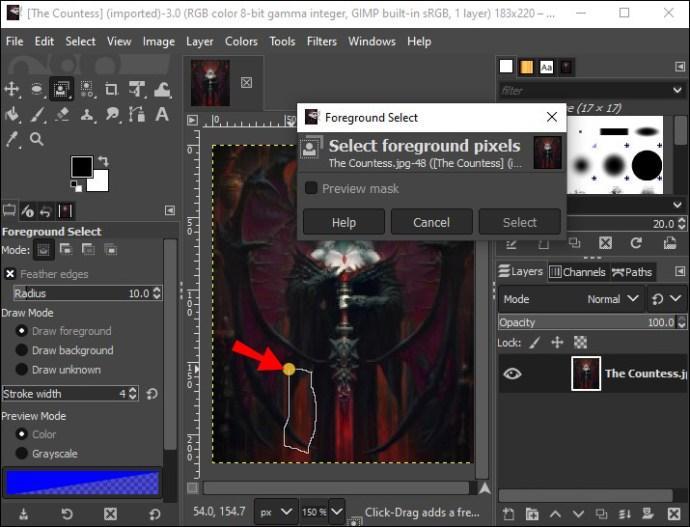The image size is (690, 527).
Task: Select the Warp Transform tool
Action: coord(162,89)
